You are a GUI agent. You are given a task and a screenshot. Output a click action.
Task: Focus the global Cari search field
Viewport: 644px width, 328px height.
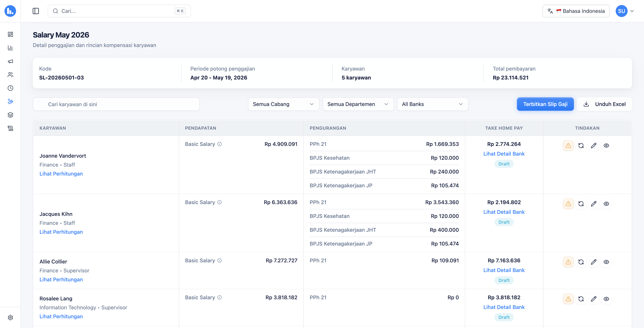tap(119, 11)
